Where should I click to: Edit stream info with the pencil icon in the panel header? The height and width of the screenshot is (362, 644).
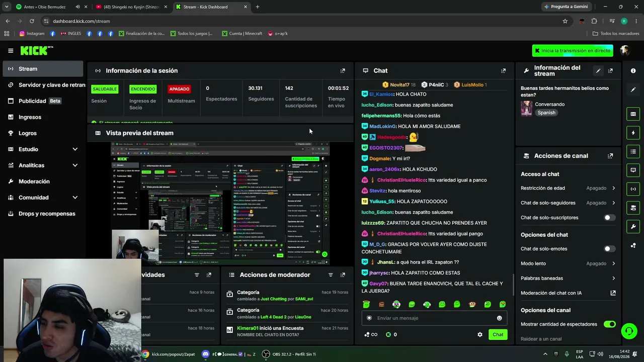click(598, 71)
